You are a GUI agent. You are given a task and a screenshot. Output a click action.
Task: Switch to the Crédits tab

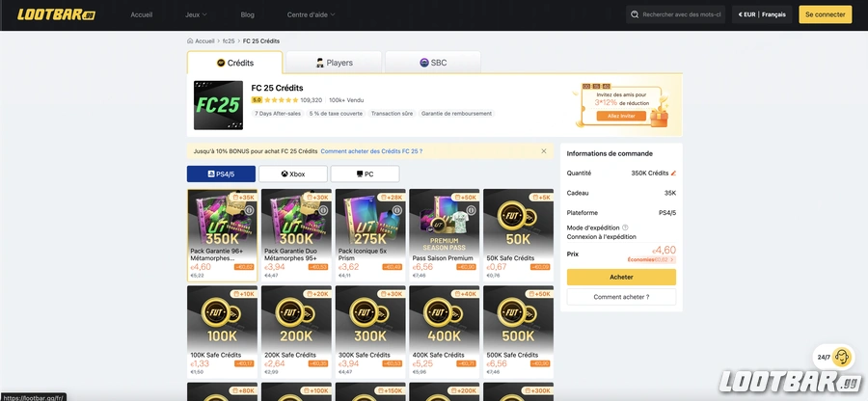coord(234,63)
